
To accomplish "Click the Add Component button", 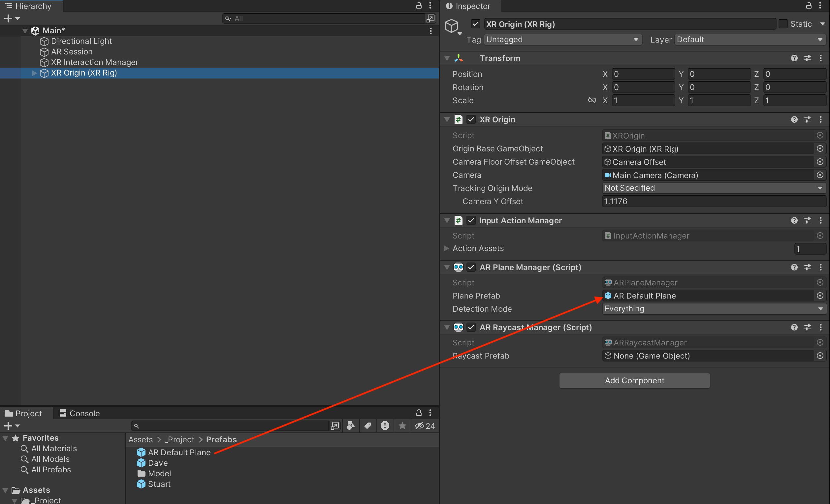I will [x=634, y=381].
